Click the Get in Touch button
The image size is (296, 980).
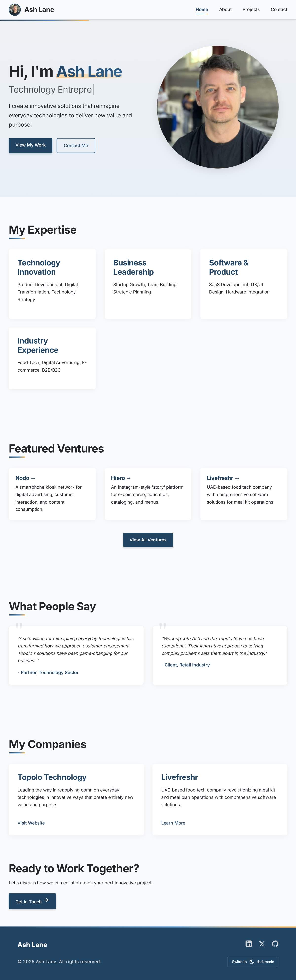[x=32, y=901]
